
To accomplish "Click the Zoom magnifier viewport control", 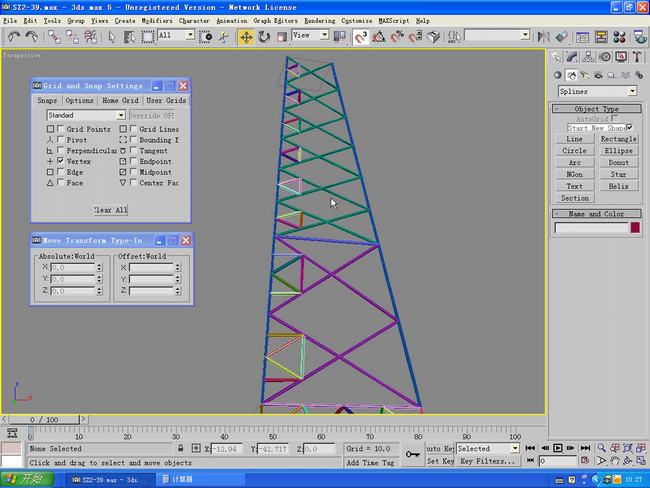I will (x=601, y=448).
